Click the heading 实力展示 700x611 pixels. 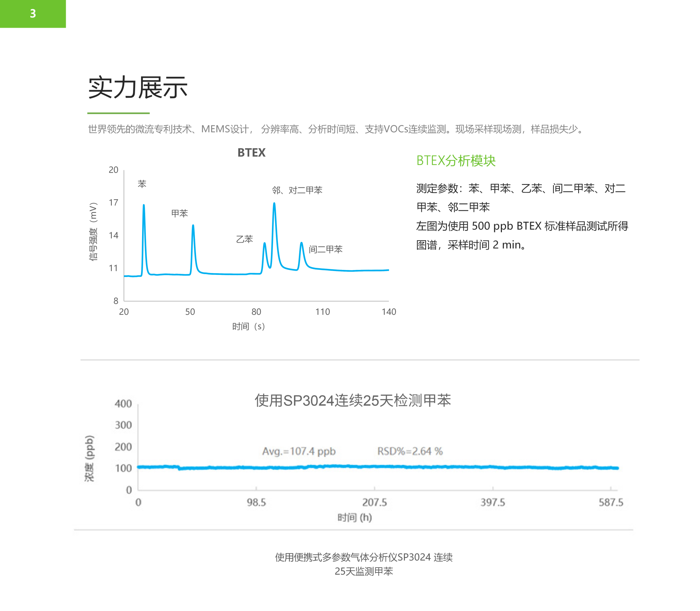click(138, 88)
